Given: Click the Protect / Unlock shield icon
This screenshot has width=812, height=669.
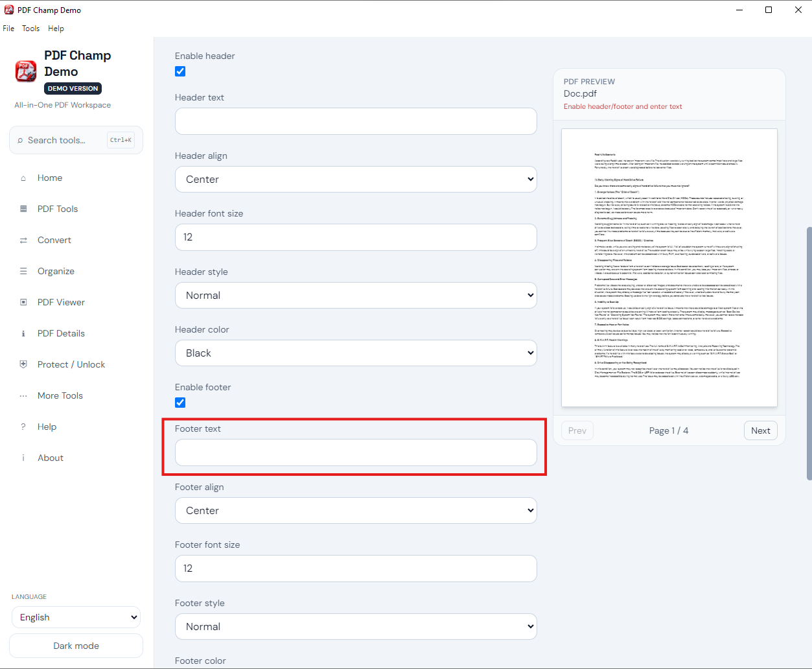Looking at the screenshot, I should click(23, 364).
